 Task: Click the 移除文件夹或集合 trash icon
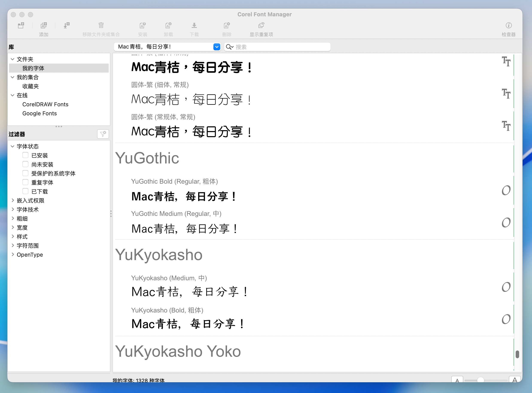[101, 25]
